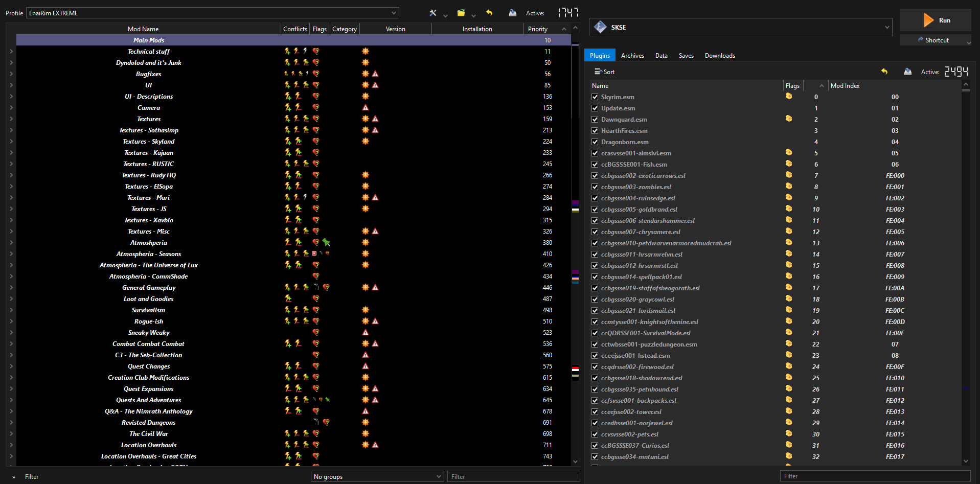Click the plugin list backup icon

click(907, 72)
